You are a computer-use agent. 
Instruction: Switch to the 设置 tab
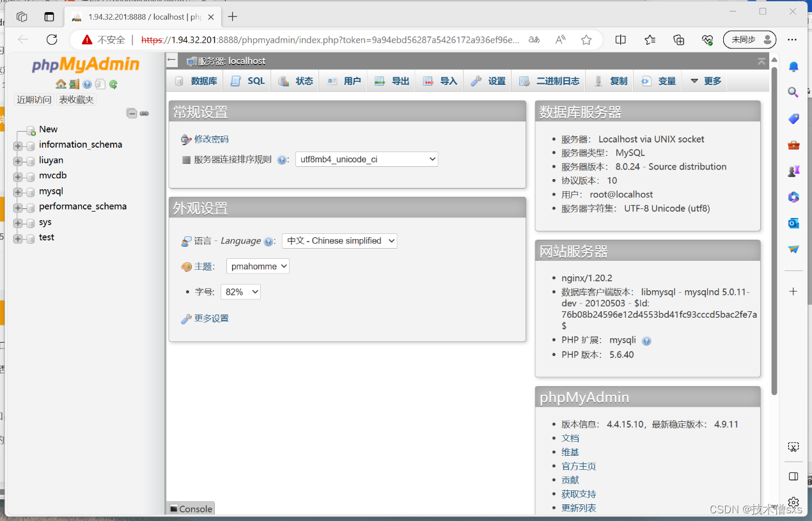coord(487,81)
